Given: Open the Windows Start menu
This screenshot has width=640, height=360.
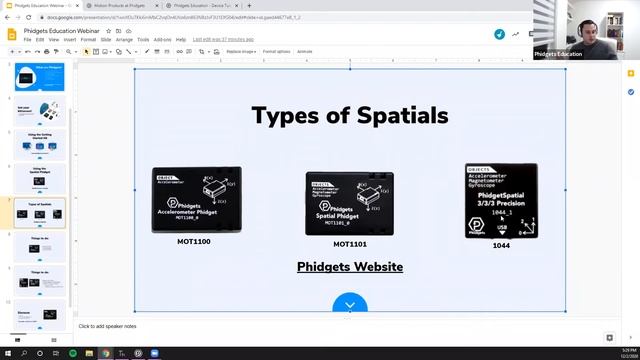Looking at the screenshot, I should coord(8,353).
